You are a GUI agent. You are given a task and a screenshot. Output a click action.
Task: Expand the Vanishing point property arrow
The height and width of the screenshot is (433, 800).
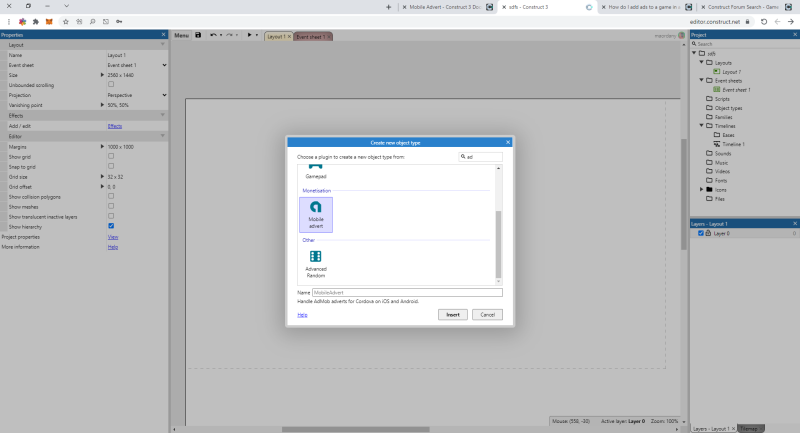coord(102,105)
